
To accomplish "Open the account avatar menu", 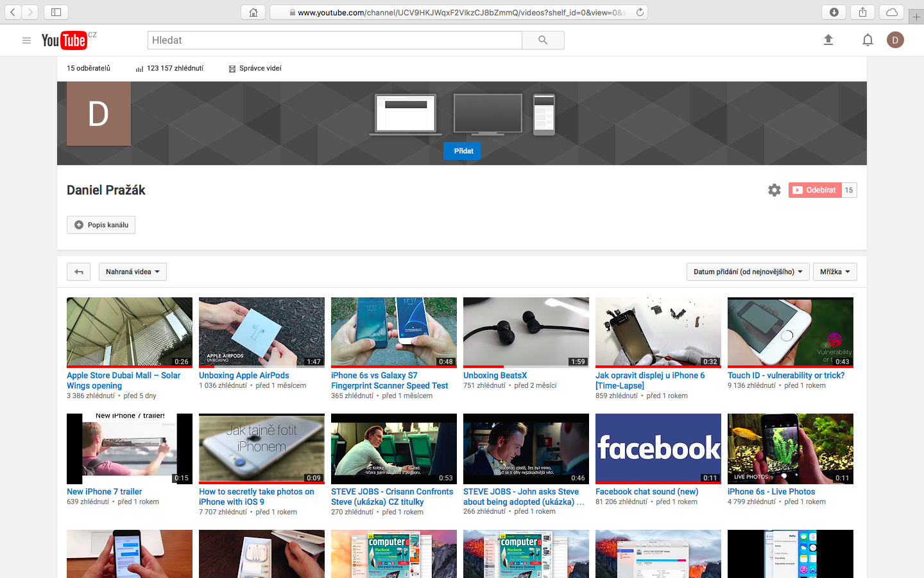I will click(x=895, y=40).
